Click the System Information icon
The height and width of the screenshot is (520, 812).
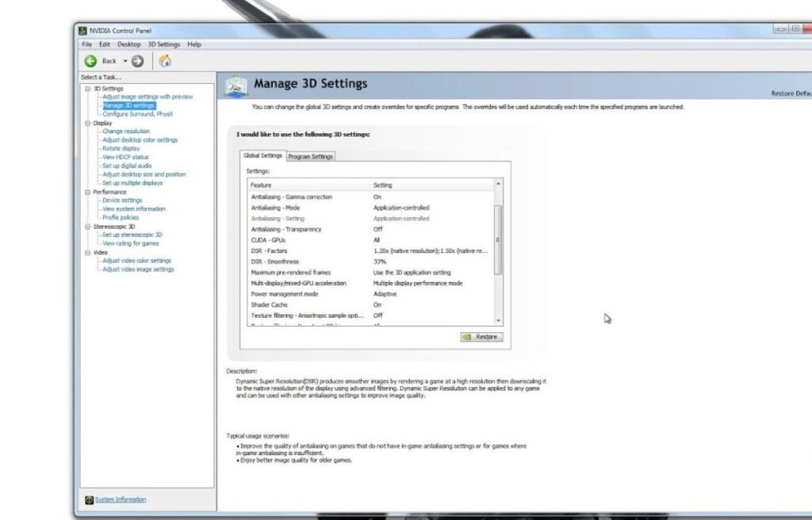click(89, 500)
